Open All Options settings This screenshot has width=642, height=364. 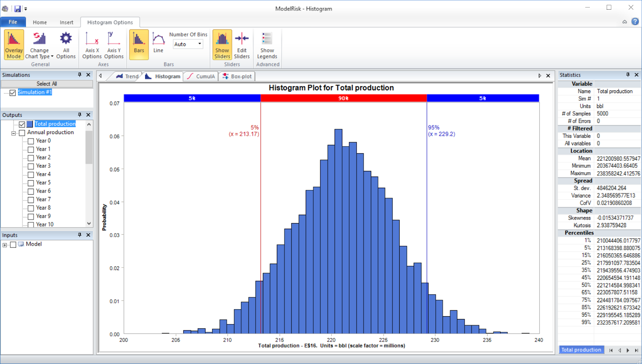(65, 45)
